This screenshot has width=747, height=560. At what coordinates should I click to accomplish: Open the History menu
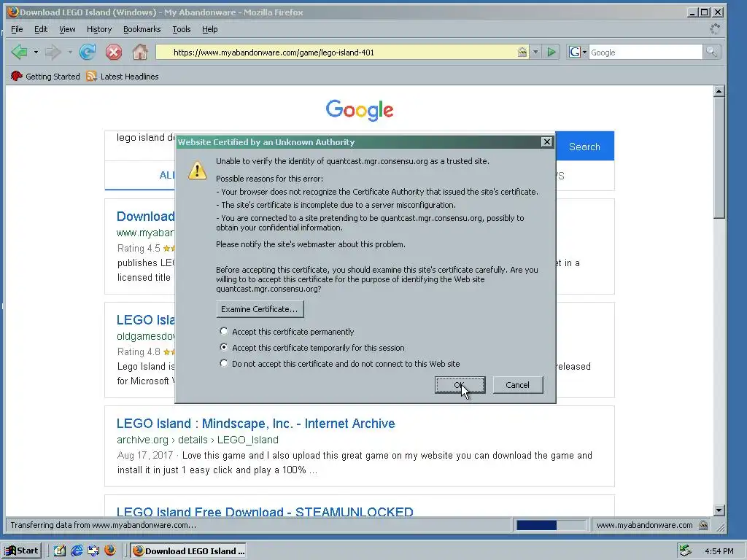(x=99, y=29)
